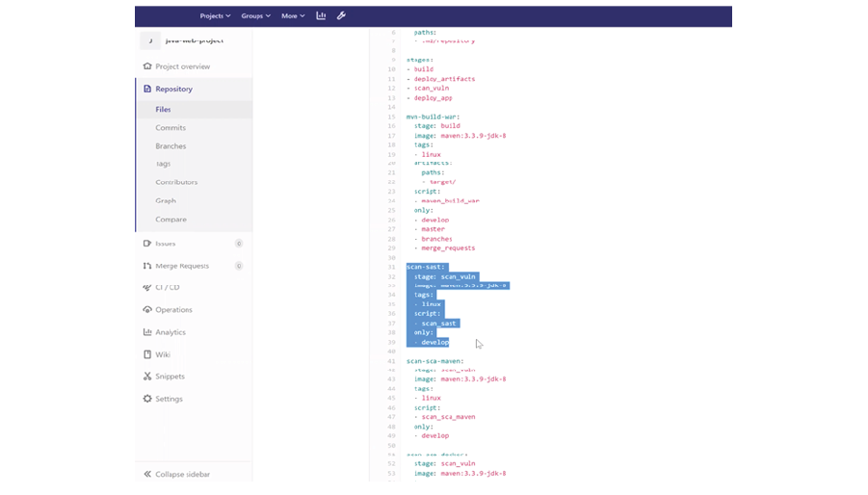Open Contributors under Repository

click(176, 182)
